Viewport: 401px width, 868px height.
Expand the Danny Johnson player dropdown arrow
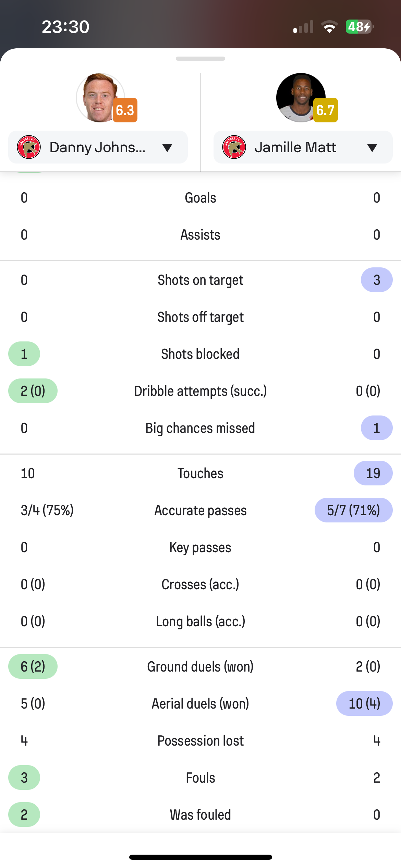click(x=167, y=148)
